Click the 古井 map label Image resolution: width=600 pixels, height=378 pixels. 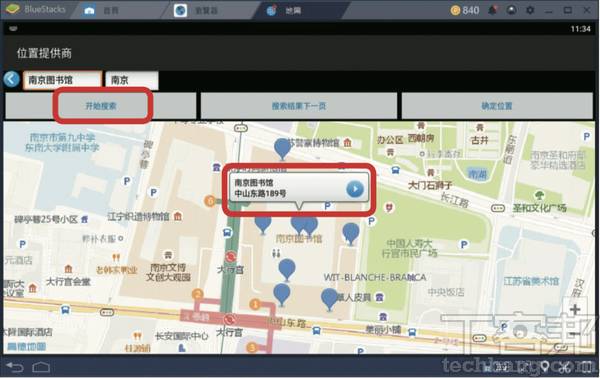[479, 140]
